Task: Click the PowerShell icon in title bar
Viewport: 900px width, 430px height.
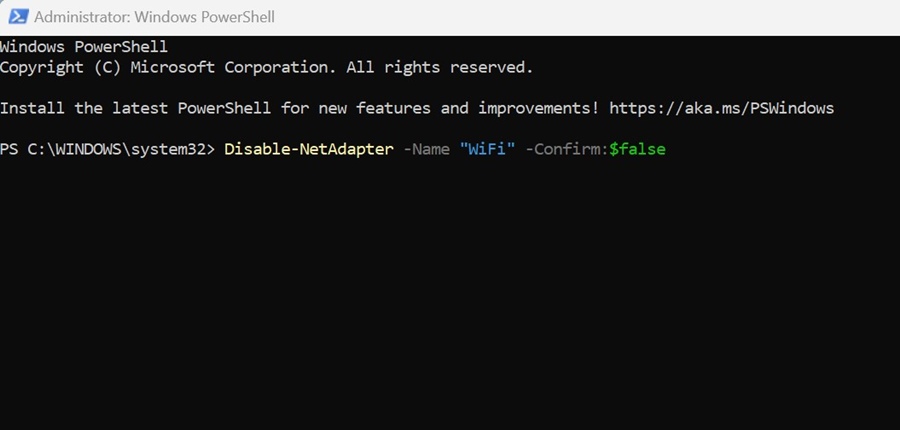Action: [x=18, y=17]
